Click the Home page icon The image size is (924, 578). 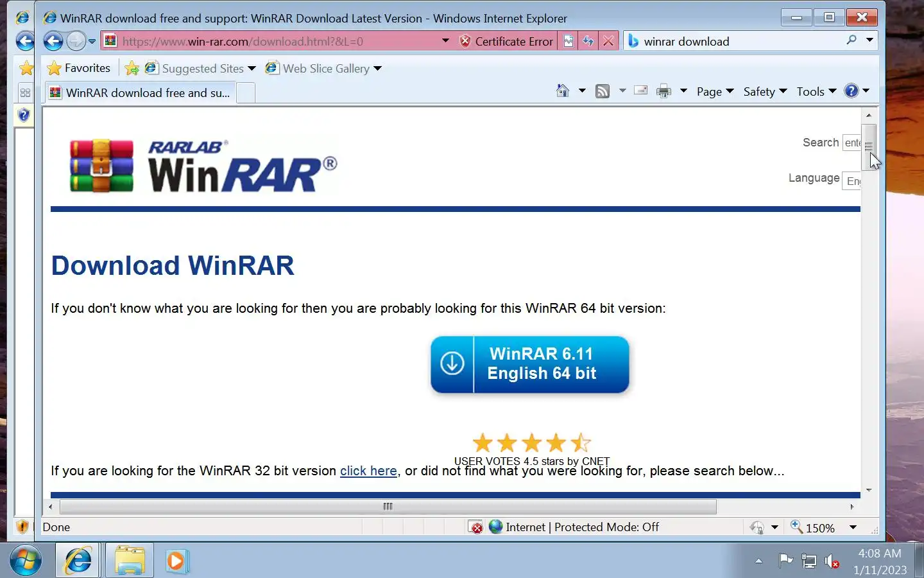563,91
